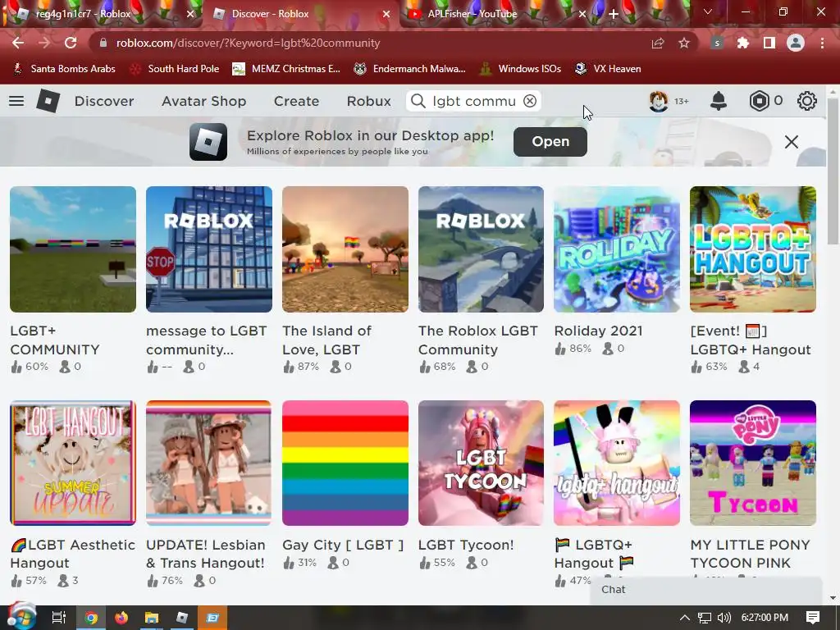Image resolution: width=840 pixels, height=630 pixels.
Task: Open a new browser tab
Action: pos(614,14)
